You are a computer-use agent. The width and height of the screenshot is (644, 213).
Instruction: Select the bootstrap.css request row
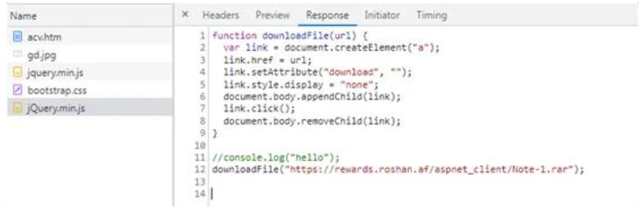(90, 91)
